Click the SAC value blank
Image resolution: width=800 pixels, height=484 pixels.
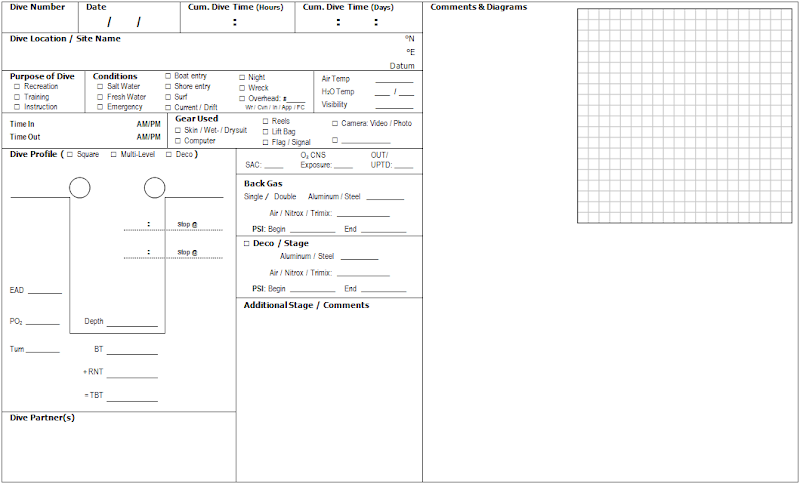tap(273, 166)
